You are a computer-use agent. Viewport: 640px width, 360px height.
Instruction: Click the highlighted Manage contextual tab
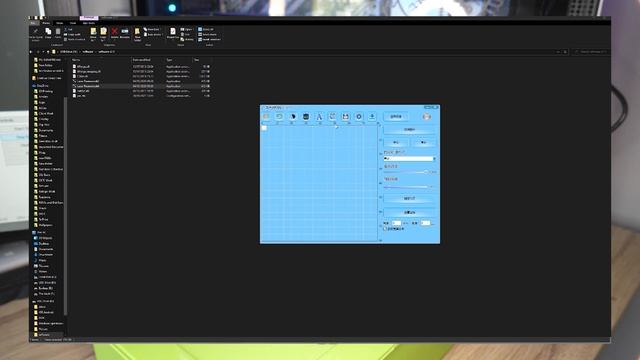(x=89, y=18)
